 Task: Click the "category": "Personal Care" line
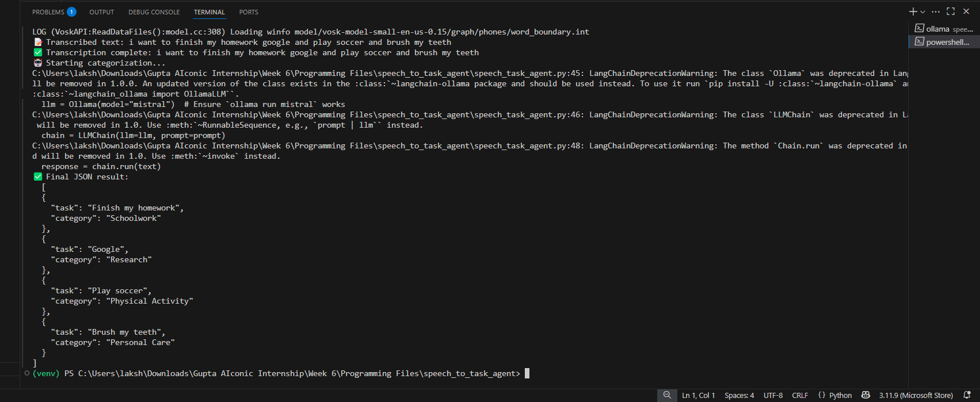pos(113,342)
